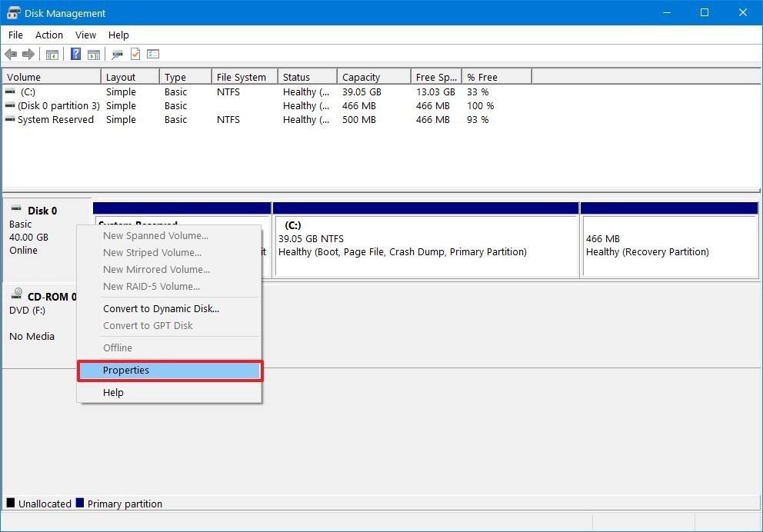Click the Forward arrow in the toolbar
The height and width of the screenshot is (532, 763).
[x=28, y=55]
